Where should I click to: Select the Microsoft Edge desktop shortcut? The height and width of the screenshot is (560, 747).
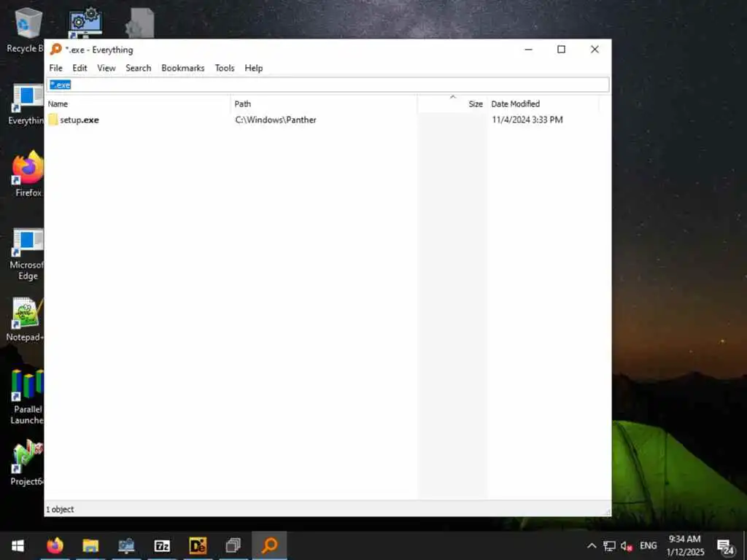point(27,254)
